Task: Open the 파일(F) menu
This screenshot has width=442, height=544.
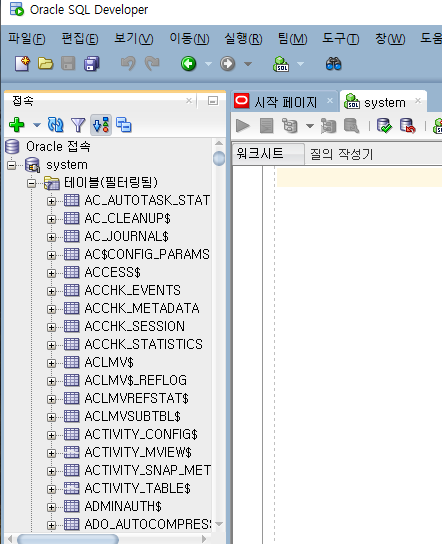Action: tap(27, 38)
